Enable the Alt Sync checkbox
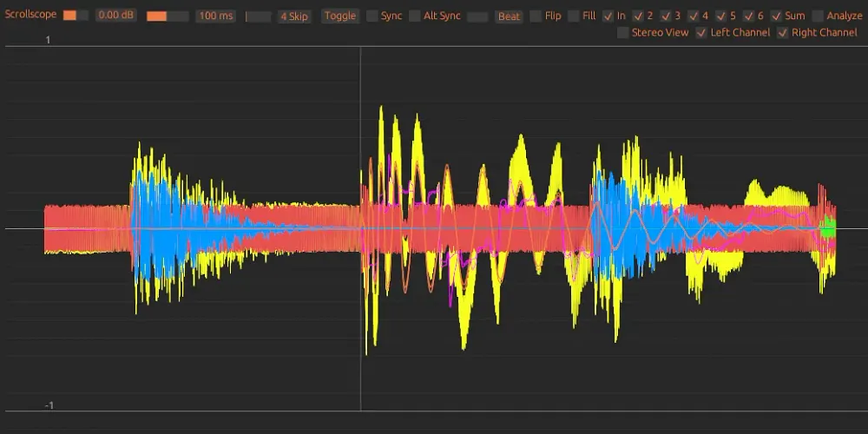 415,16
